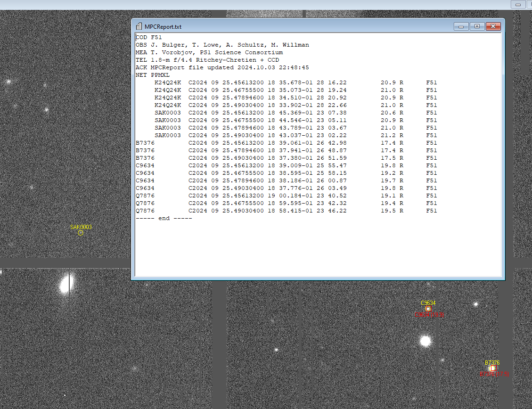Place cursor on the ACK MPCReport line
532x409 pixels.
pos(222,67)
